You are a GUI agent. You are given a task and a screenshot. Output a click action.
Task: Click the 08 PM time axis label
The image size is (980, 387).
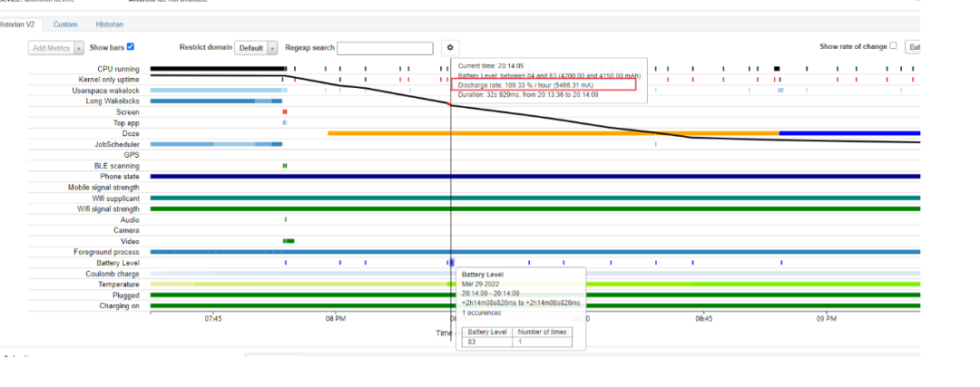coord(336,318)
